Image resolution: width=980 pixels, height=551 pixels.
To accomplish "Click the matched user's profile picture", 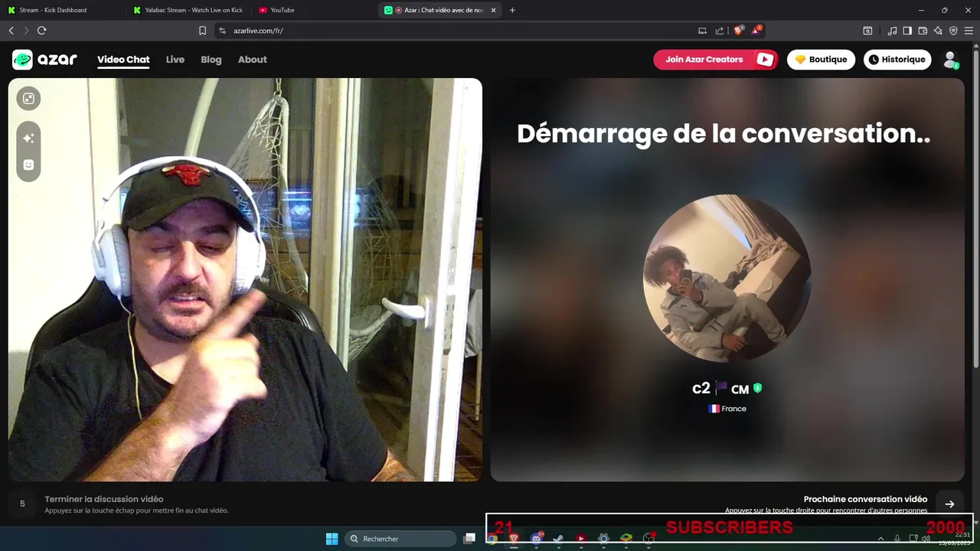I will pyautogui.click(x=727, y=279).
